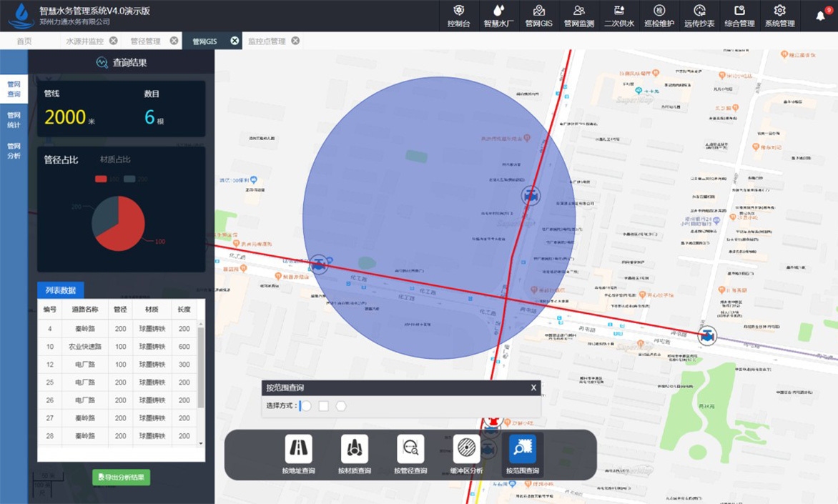The image size is (838, 504).
Task: Choose rectangle selection mode
Action: pyautogui.click(x=323, y=406)
